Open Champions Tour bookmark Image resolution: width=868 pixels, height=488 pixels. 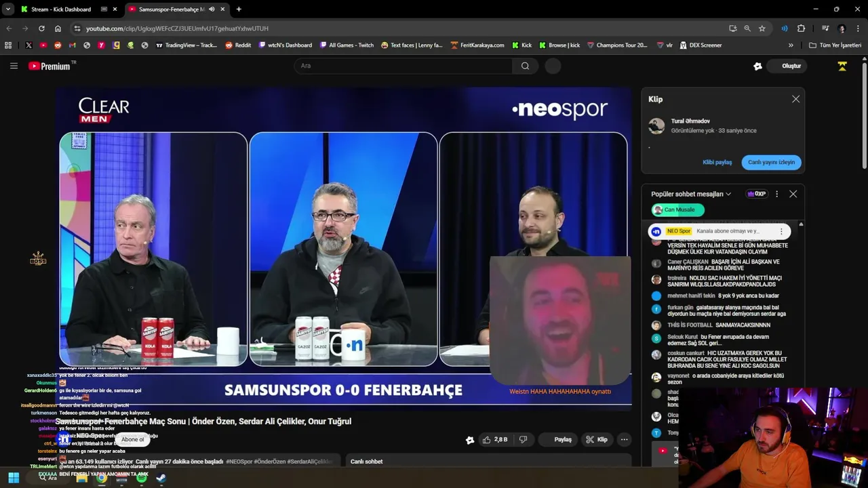[x=617, y=45]
